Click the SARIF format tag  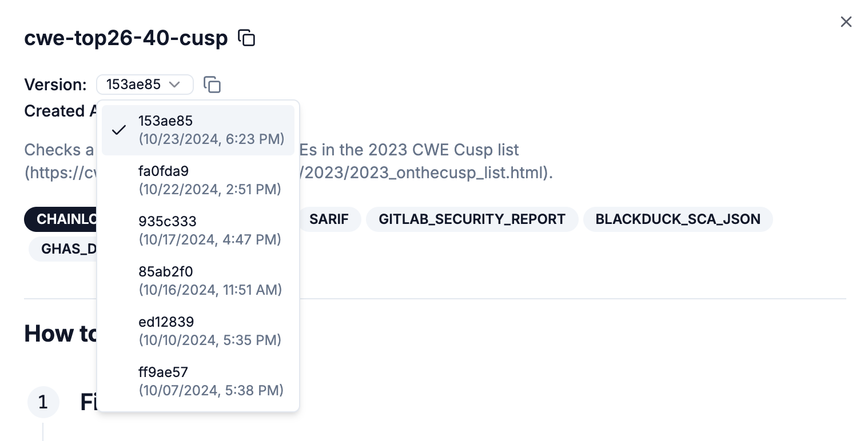[329, 219]
